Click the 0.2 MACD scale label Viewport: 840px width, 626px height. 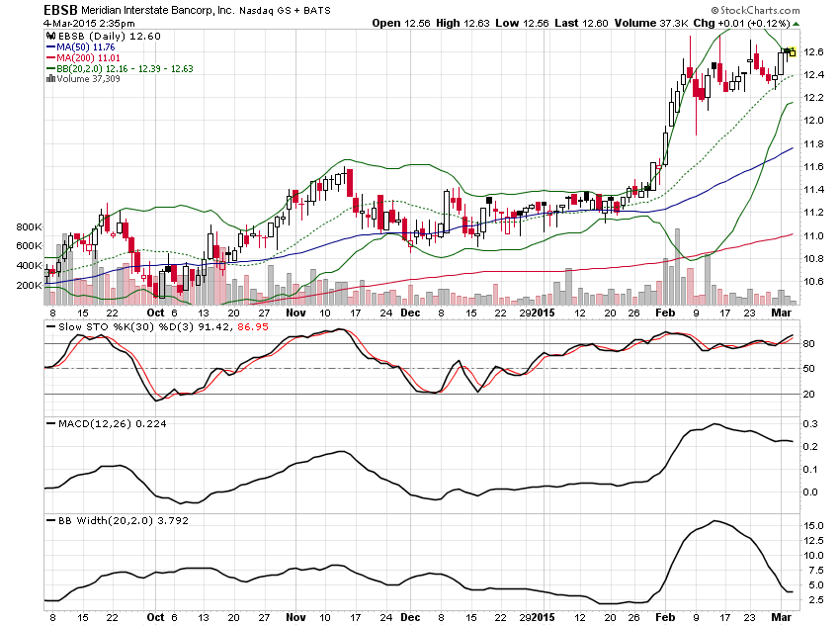coord(810,446)
